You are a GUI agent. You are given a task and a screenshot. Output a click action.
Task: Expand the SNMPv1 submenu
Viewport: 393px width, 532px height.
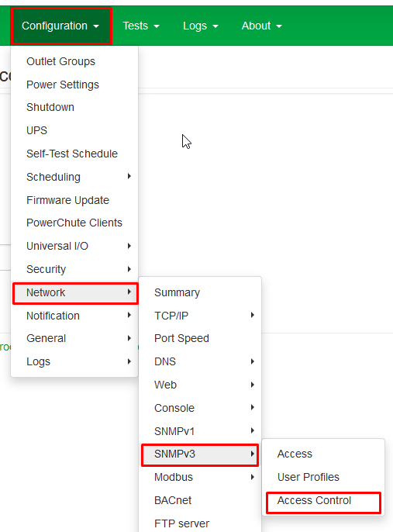point(200,431)
